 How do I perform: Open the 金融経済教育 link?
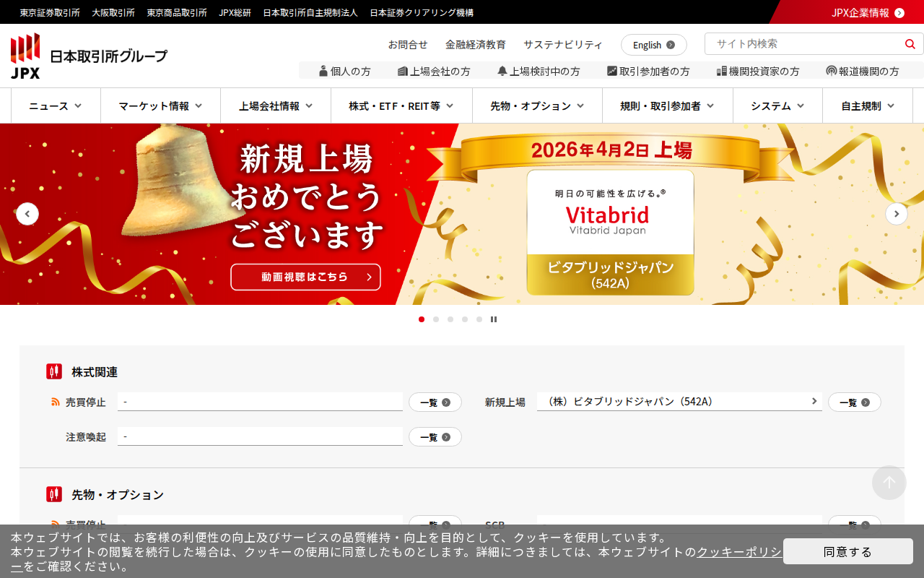coord(476,44)
